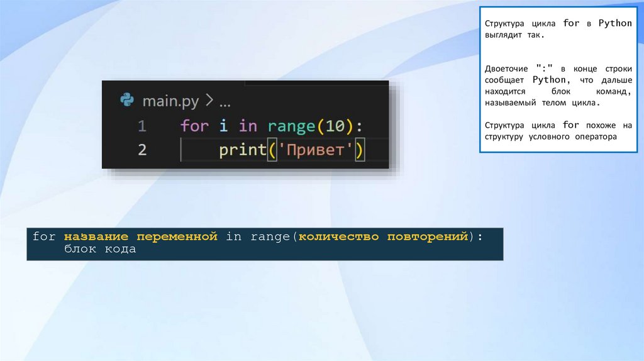Click the yellow text 'название переменной'
Image resolution: width=644 pixels, height=361 pixels.
point(140,236)
